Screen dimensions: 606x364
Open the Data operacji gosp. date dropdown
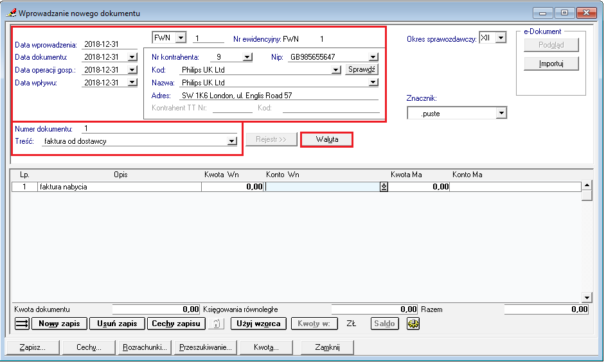click(x=132, y=70)
